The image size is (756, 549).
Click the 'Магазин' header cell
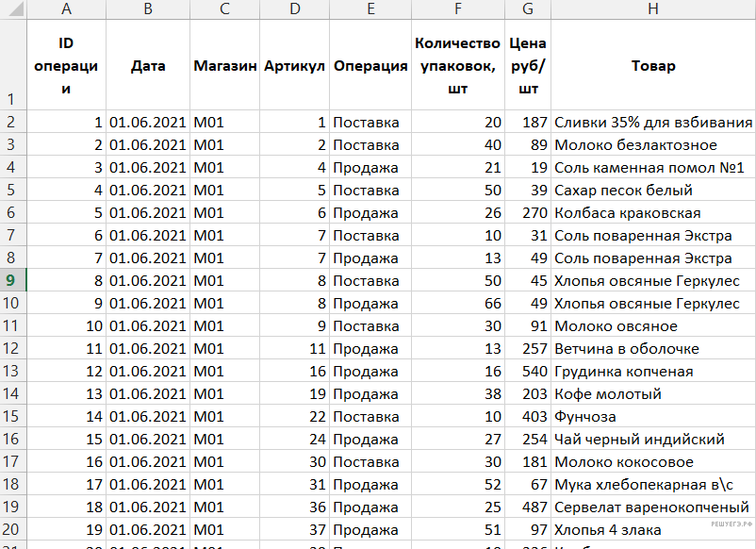click(x=225, y=66)
